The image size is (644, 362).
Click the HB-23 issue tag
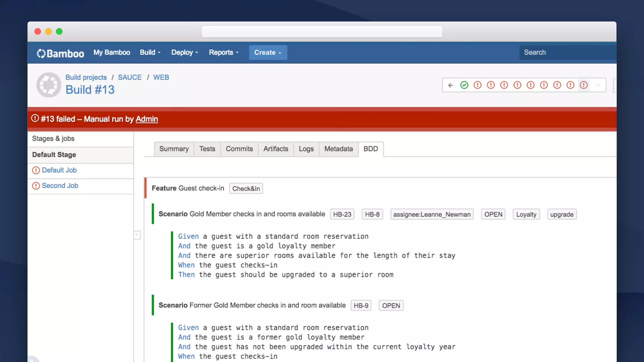(342, 214)
